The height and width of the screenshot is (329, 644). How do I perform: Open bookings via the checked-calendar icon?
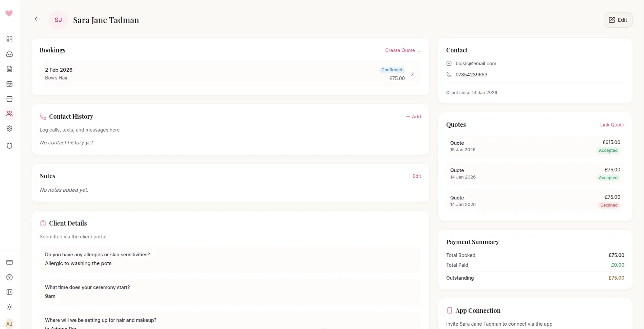point(9,84)
